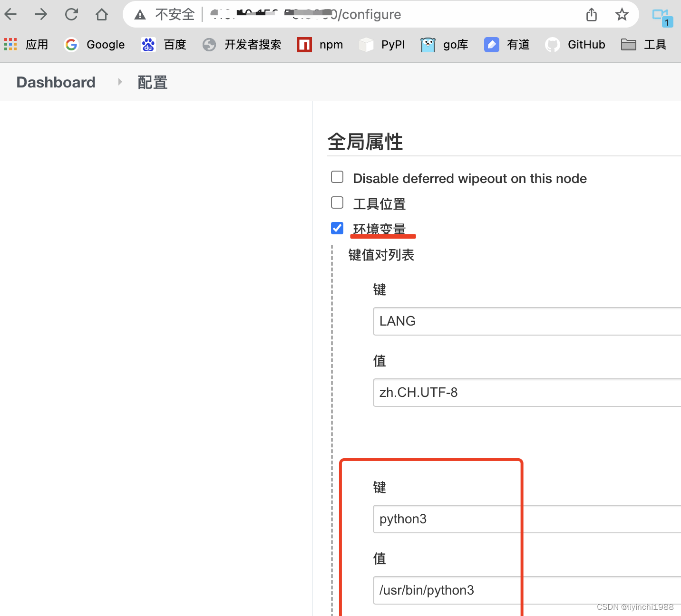Click the 键值对列表 label
This screenshot has width=681, height=616.
click(381, 255)
